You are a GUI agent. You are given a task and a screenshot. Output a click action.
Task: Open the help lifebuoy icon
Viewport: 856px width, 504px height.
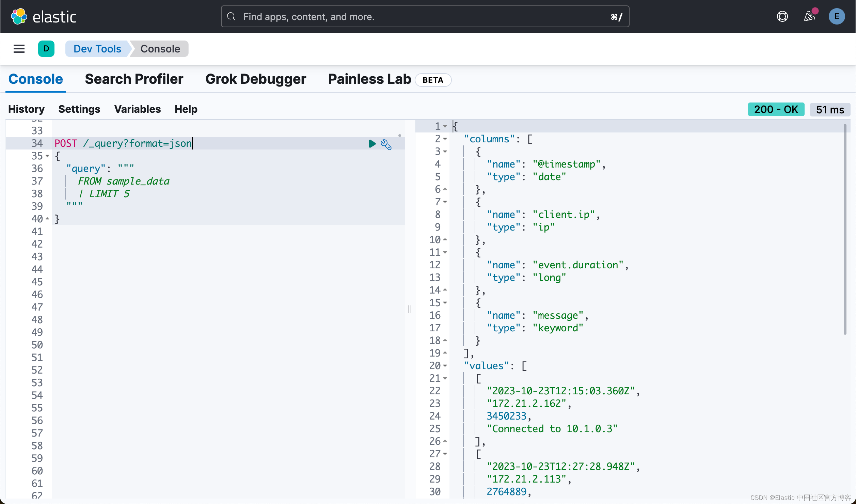(x=782, y=16)
